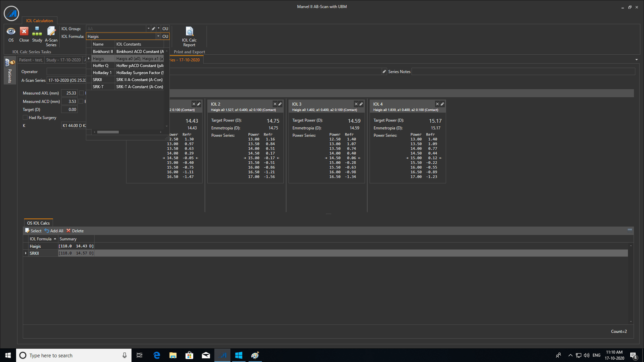This screenshot has width=644, height=362.
Task: Expand the SRKII row in OS IOL Calcs
Action: click(x=26, y=253)
